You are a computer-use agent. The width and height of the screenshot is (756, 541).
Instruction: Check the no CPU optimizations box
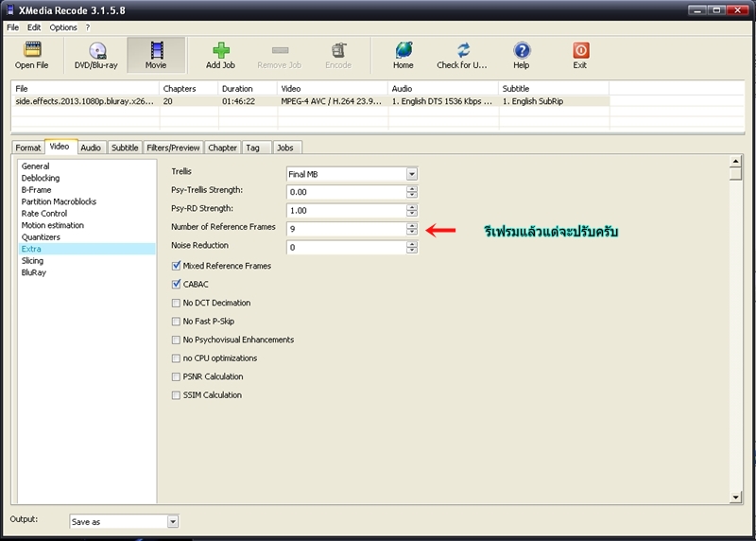176,358
